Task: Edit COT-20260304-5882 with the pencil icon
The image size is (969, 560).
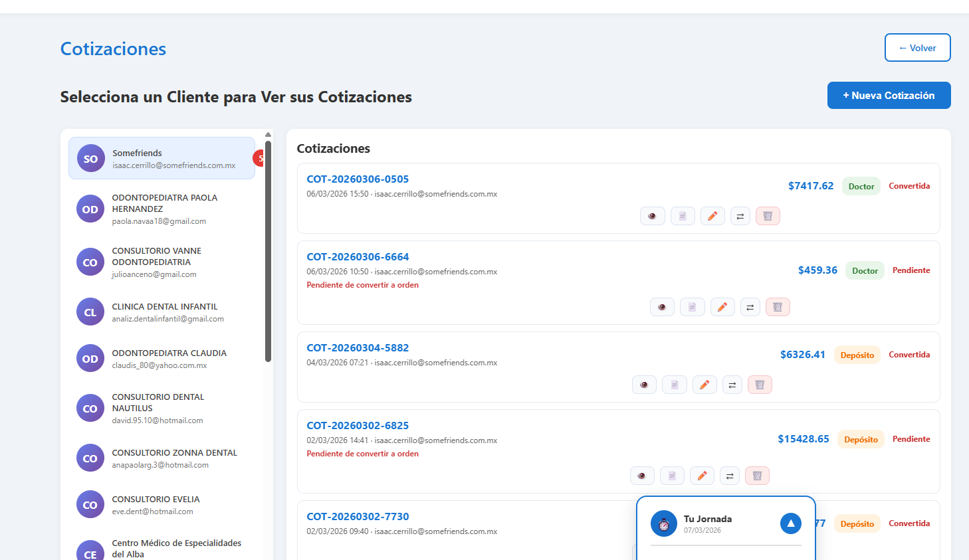Action: [x=704, y=384]
